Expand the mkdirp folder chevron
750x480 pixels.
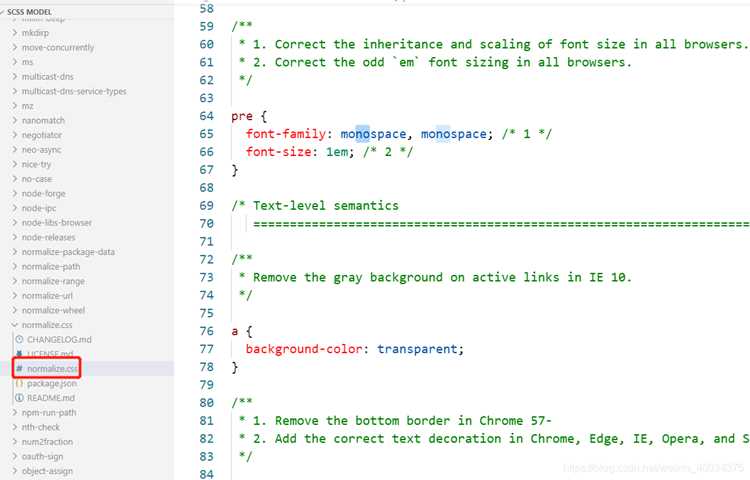point(15,33)
